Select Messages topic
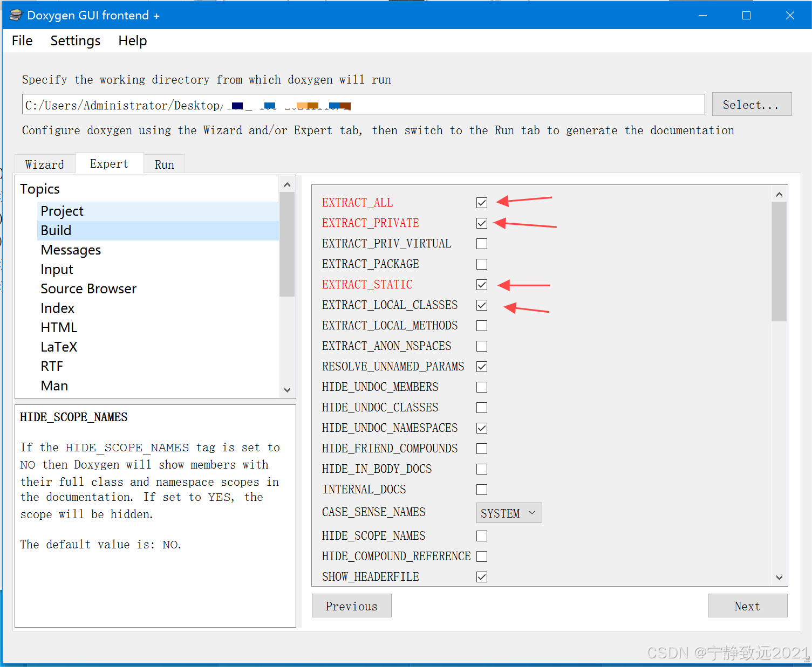Viewport: 812px width, 667px height. click(x=158, y=250)
